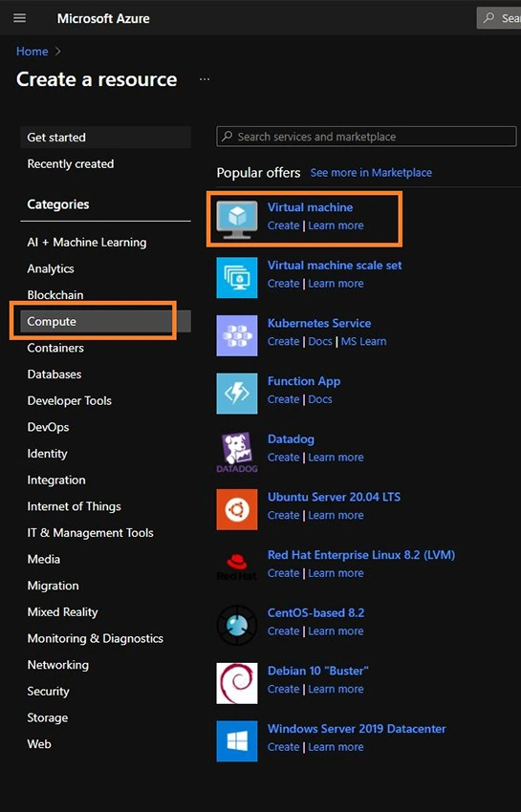Open Windows Server 2019 Datacenter title
The height and width of the screenshot is (812, 521).
point(357,729)
